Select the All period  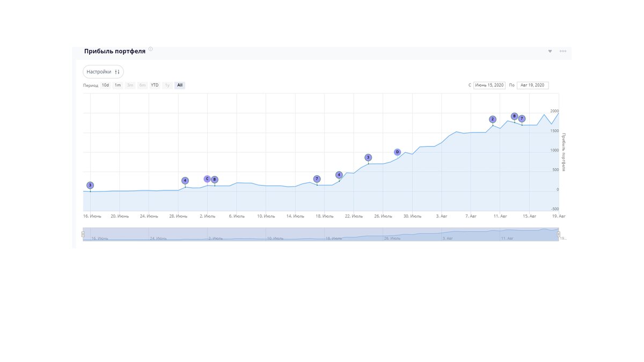click(180, 85)
